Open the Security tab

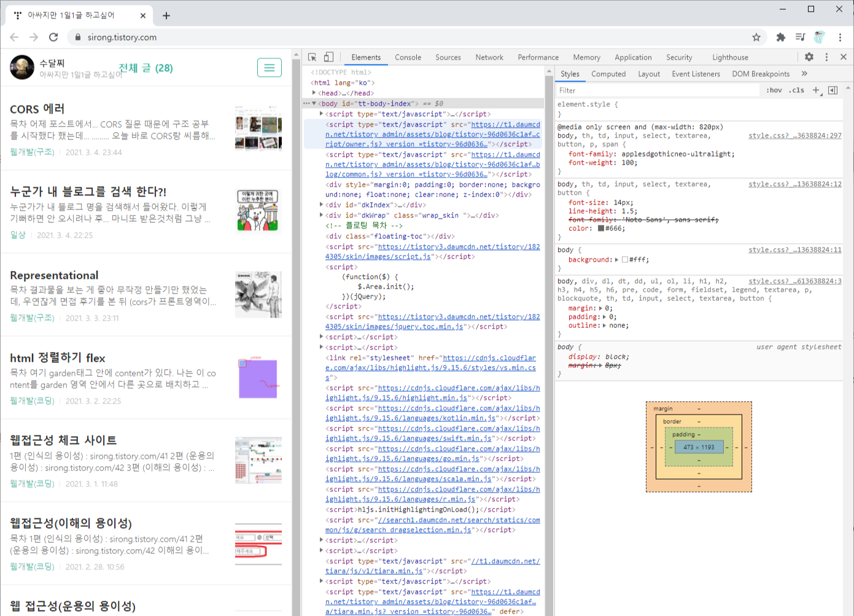pos(679,57)
